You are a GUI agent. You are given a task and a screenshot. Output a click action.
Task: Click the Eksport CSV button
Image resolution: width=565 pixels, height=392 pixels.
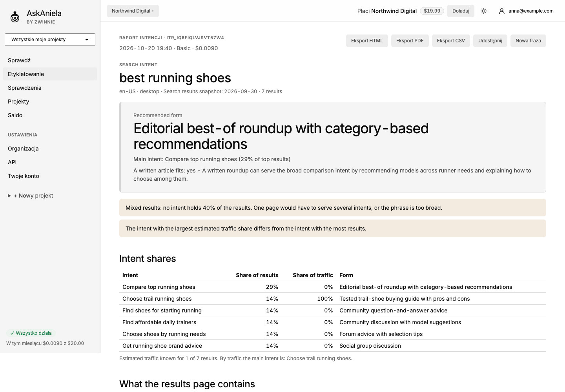point(451,41)
